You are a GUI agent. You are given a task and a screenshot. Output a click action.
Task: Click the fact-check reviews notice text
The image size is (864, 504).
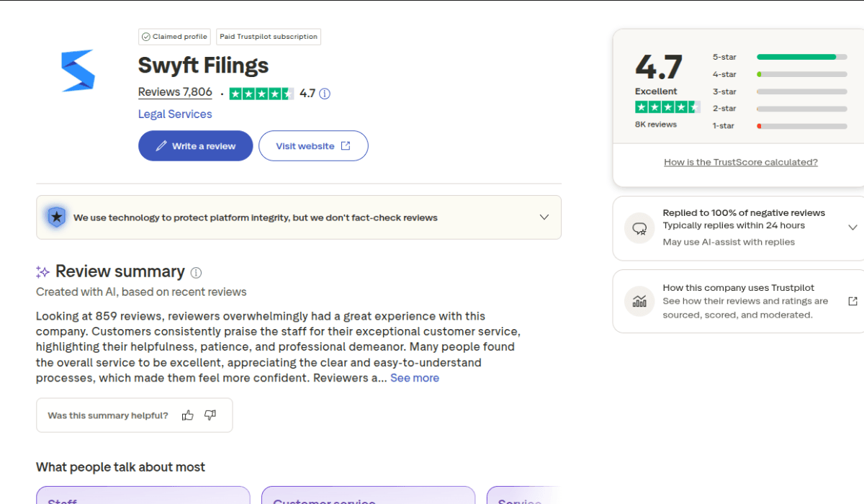pos(256,217)
